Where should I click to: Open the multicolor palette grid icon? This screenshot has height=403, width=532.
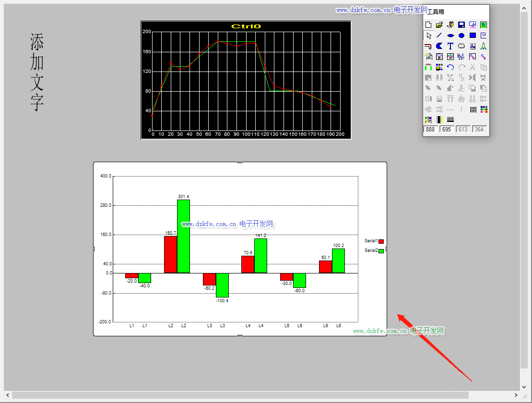[x=484, y=109]
